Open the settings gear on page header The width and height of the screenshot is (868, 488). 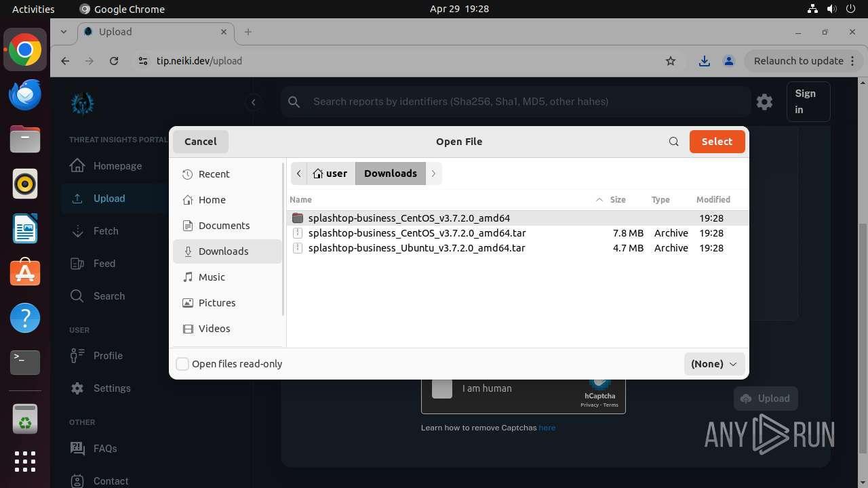click(x=764, y=102)
